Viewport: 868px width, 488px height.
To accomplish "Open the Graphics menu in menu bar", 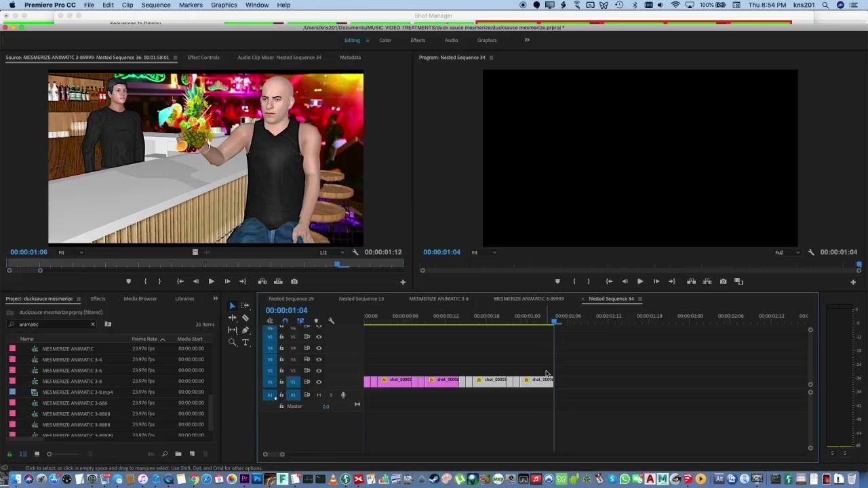I will (224, 5).
